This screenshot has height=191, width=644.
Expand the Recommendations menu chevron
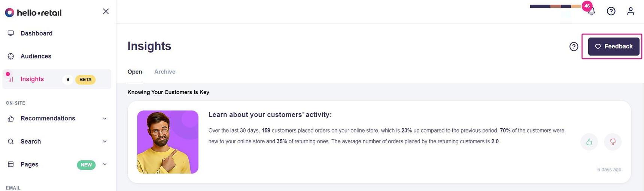tap(104, 119)
